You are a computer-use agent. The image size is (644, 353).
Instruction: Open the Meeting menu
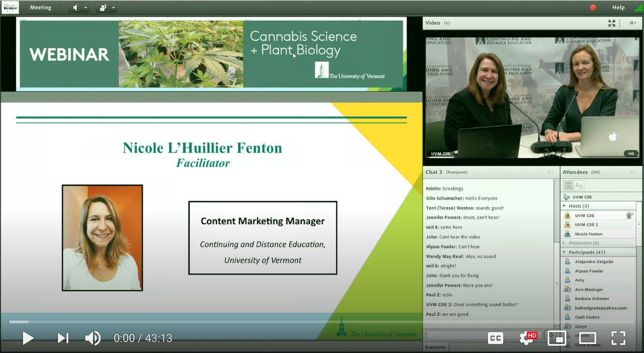41,8
